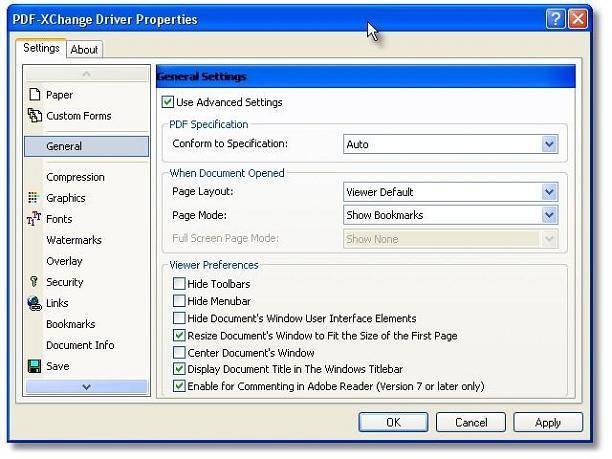The image size is (612, 459).
Task: Click the dialog title bar text
Action: 105,19
